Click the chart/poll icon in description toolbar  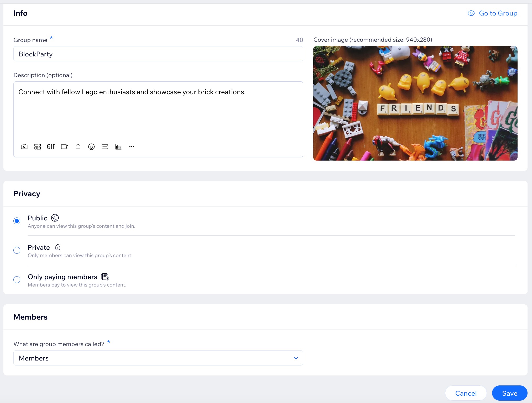[118, 146]
